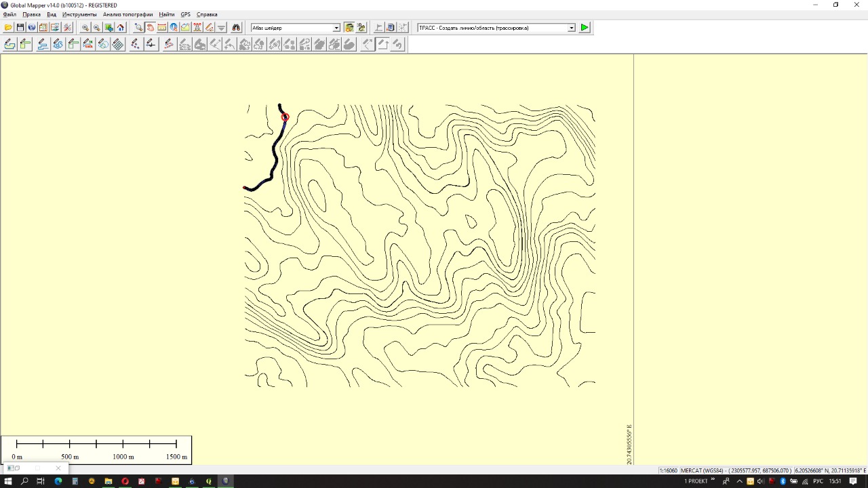The image size is (868, 488).
Task: Open the Configuration tools icon
Action: pyautogui.click(x=67, y=28)
